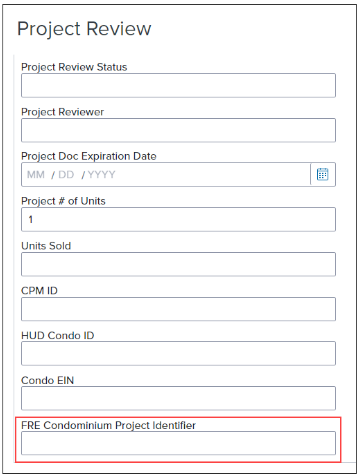Screen dimensions: 361x475
Task: Click the Condo EIN text box
Action: pos(178,398)
